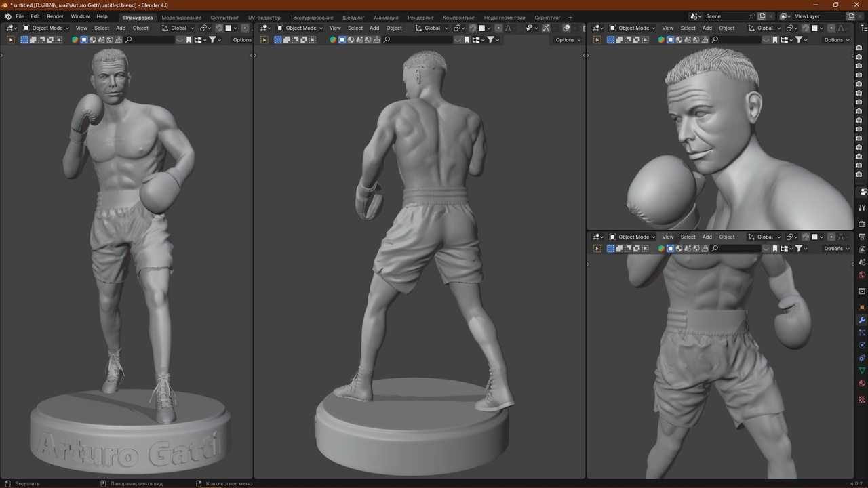Open Global orientation dropdown in middle viewport
This screenshot has width=868, height=488.
tap(432, 28)
